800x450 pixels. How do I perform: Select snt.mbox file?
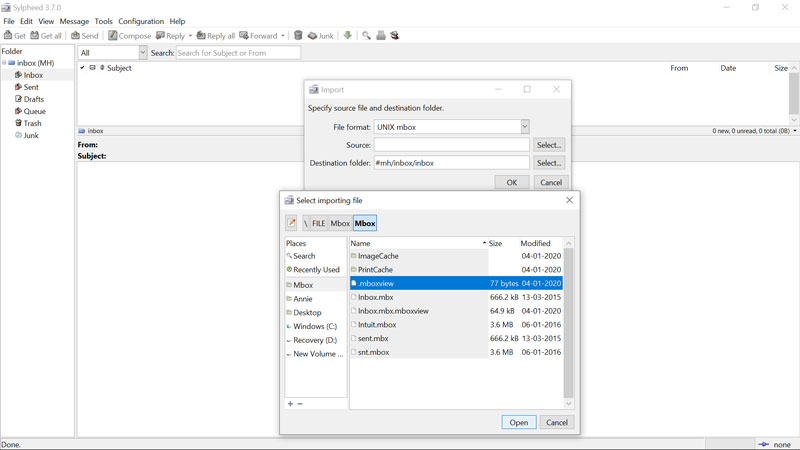(456, 352)
